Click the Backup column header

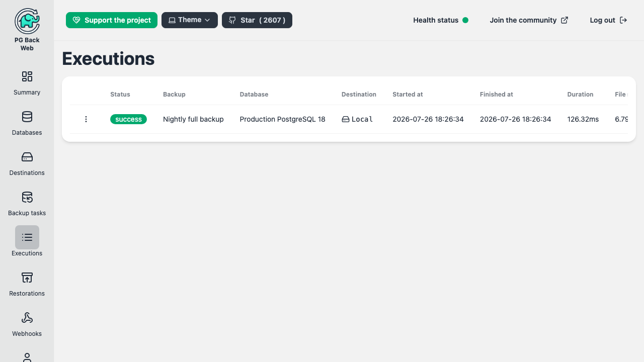pos(174,95)
